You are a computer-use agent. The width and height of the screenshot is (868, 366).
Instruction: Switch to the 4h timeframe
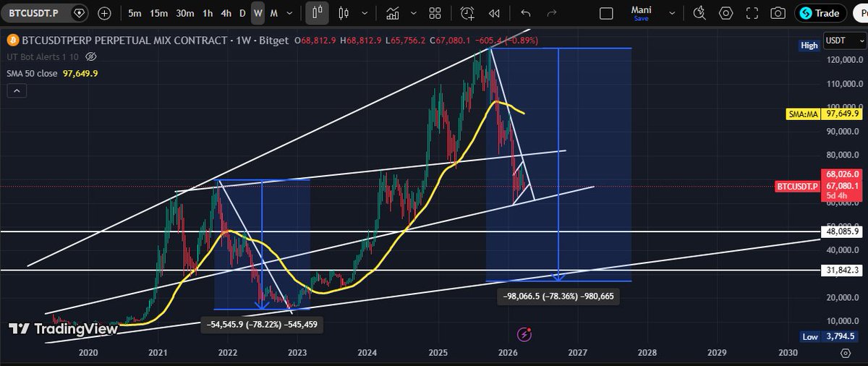(226, 13)
